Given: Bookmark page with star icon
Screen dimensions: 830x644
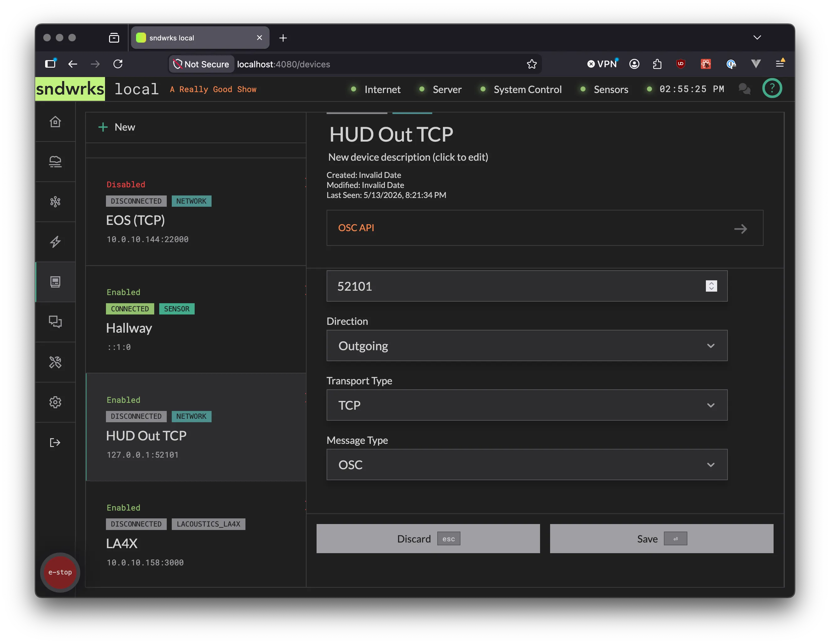Looking at the screenshot, I should [x=531, y=64].
